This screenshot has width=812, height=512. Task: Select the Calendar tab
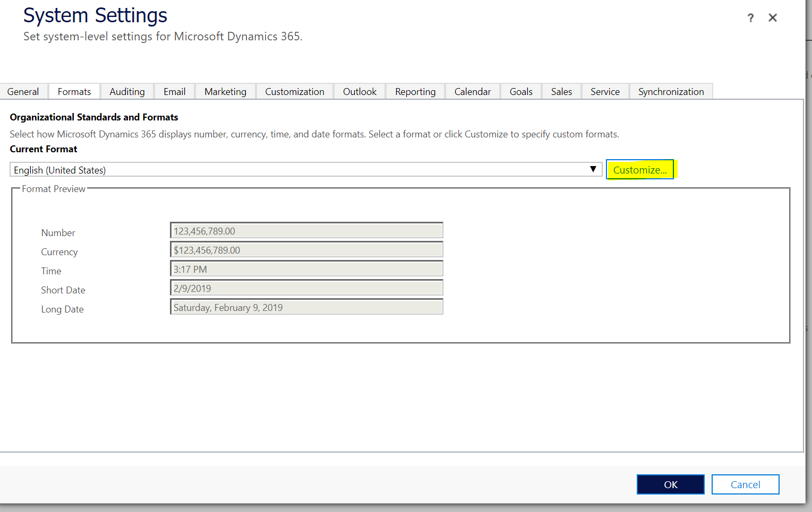[472, 91]
